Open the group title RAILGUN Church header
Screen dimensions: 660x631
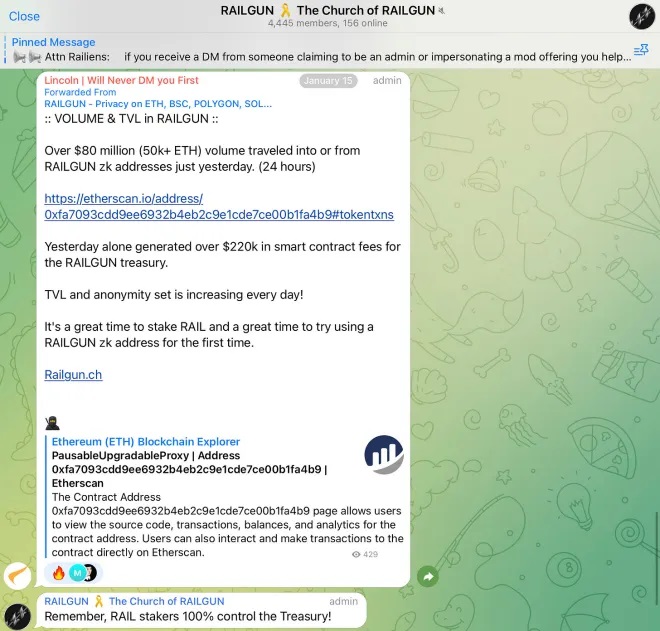(x=329, y=11)
